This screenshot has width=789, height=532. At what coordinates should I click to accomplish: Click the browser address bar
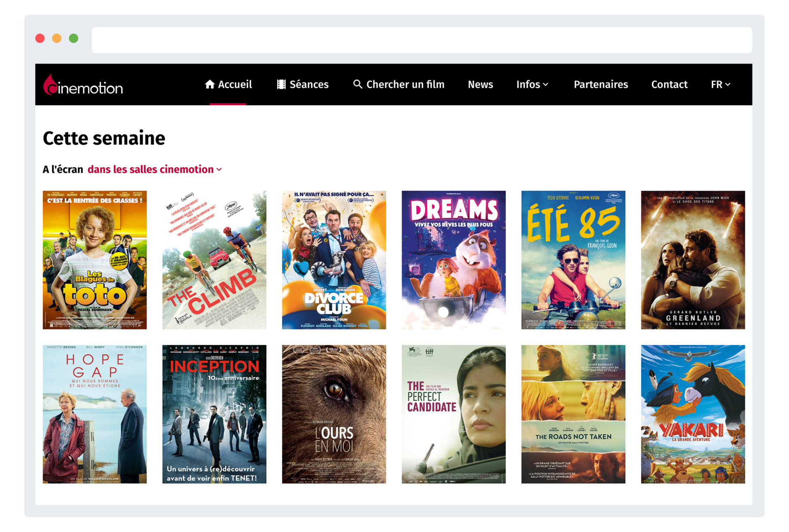(x=422, y=40)
